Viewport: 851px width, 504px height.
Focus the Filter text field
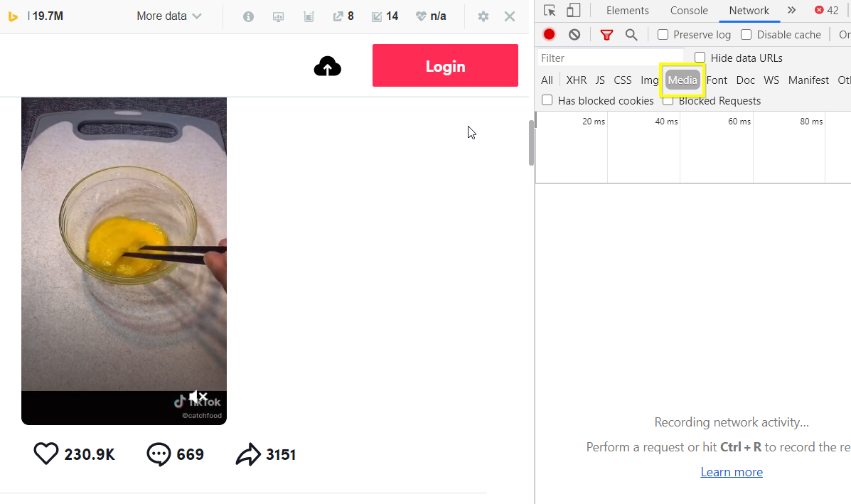[x=610, y=58]
